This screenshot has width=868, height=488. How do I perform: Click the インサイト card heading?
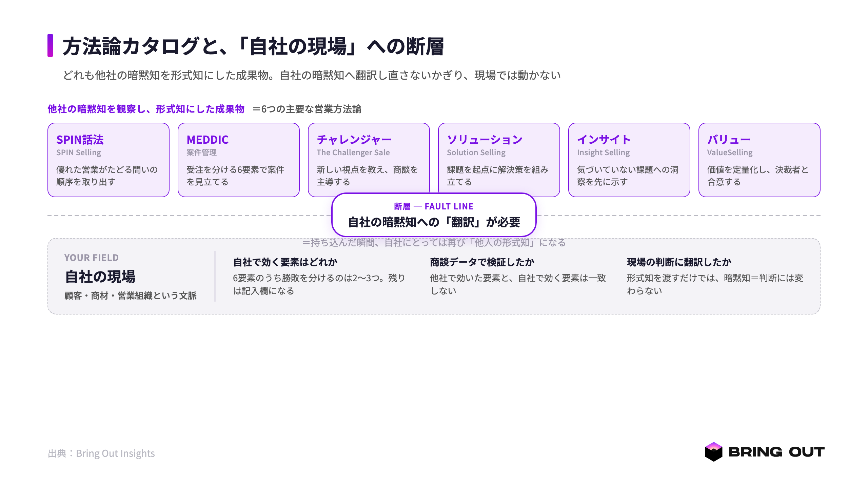click(604, 140)
